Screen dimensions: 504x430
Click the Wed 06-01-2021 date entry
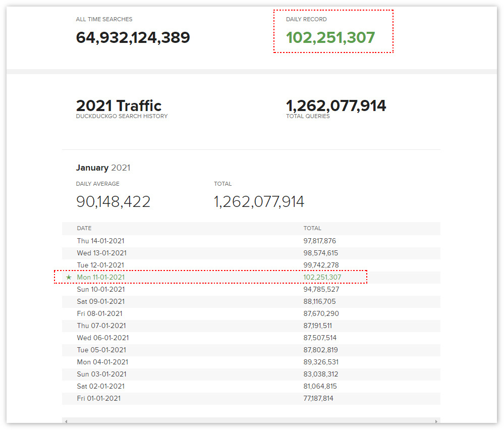point(103,338)
